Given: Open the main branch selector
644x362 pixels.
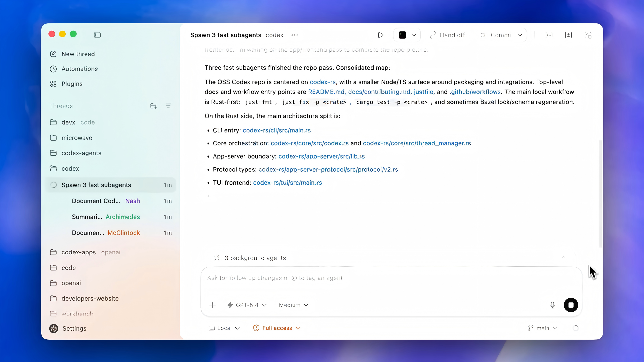Looking at the screenshot, I should point(543,328).
